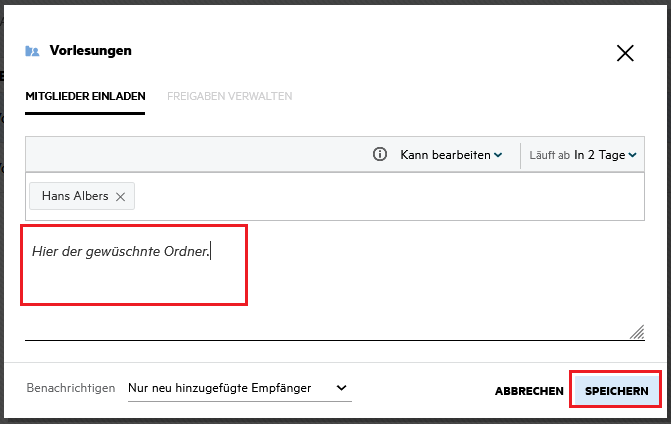Open the Freigaben verwalten tab
Screen dimensions: 671x424
(x=229, y=96)
